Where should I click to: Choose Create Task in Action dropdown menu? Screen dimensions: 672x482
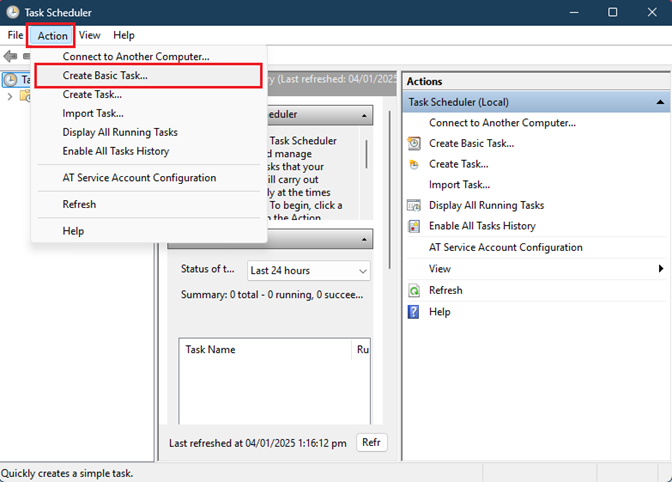pos(148,94)
